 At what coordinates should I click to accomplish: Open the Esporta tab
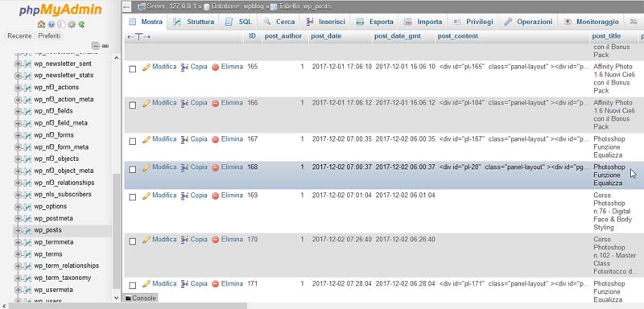374,23
